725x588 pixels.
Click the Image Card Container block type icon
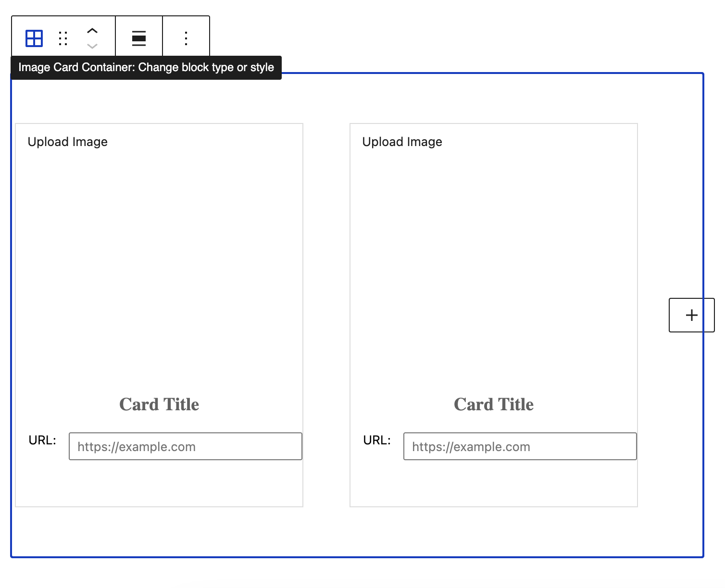click(x=34, y=38)
